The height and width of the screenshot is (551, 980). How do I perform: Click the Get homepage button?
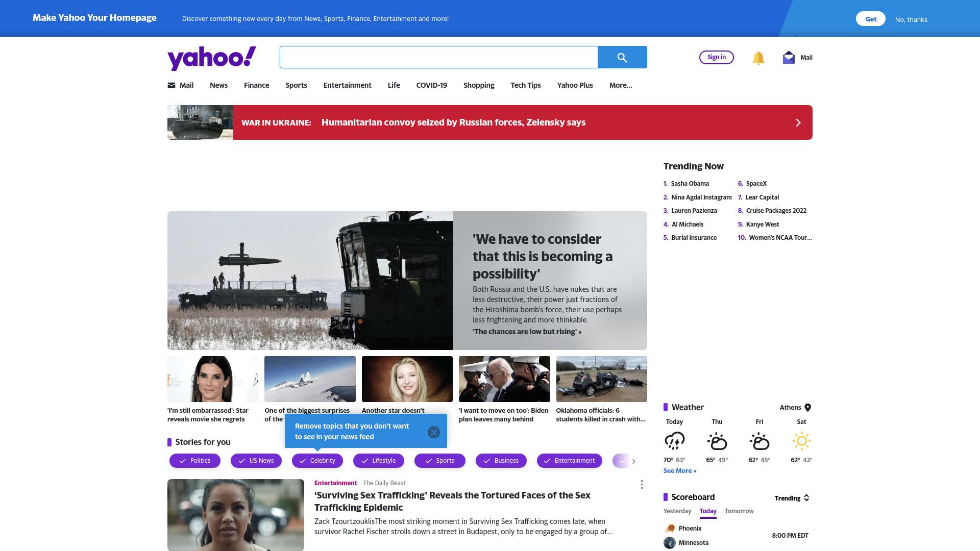click(871, 19)
